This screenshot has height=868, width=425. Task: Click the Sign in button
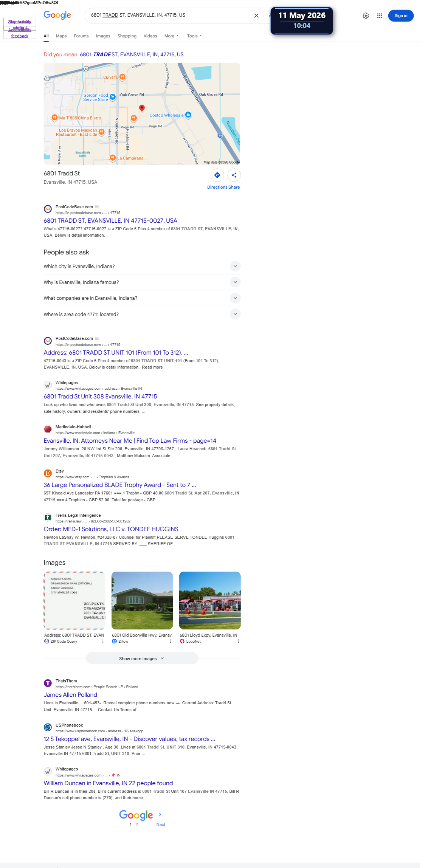(x=401, y=15)
